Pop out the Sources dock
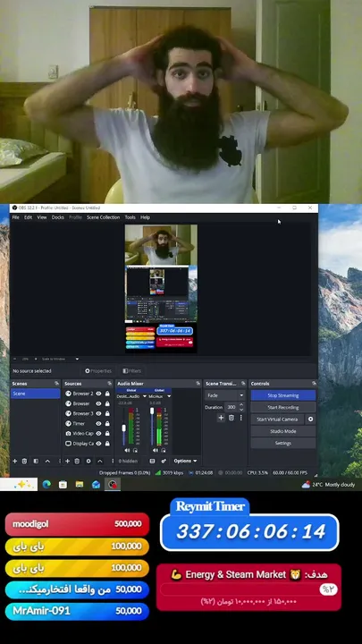This screenshot has height=644, width=362. click(x=110, y=383)
